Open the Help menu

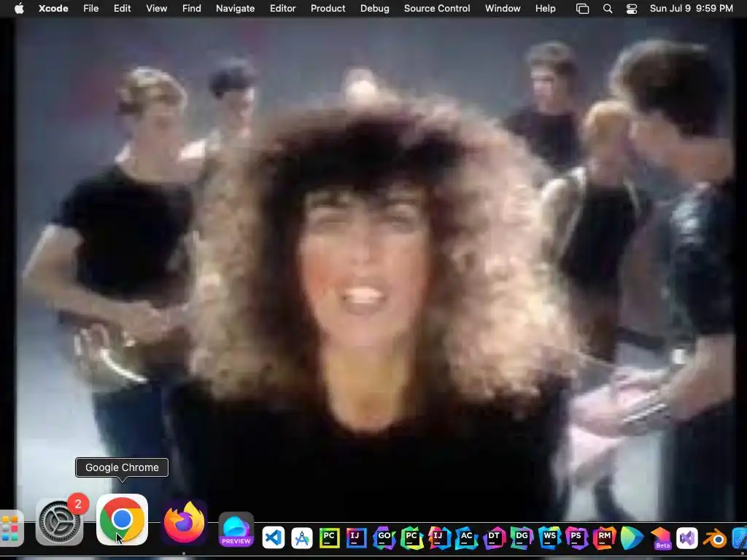(546, 8)
